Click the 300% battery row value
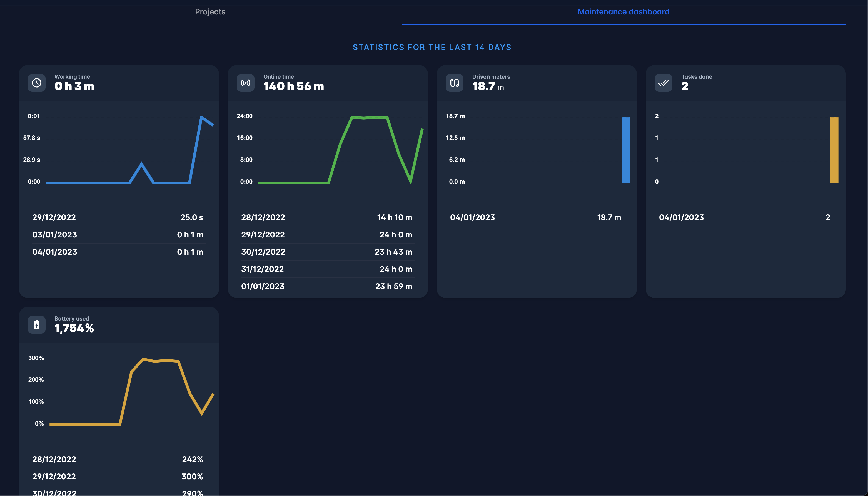The image size is (868, 496). (192, 477)
